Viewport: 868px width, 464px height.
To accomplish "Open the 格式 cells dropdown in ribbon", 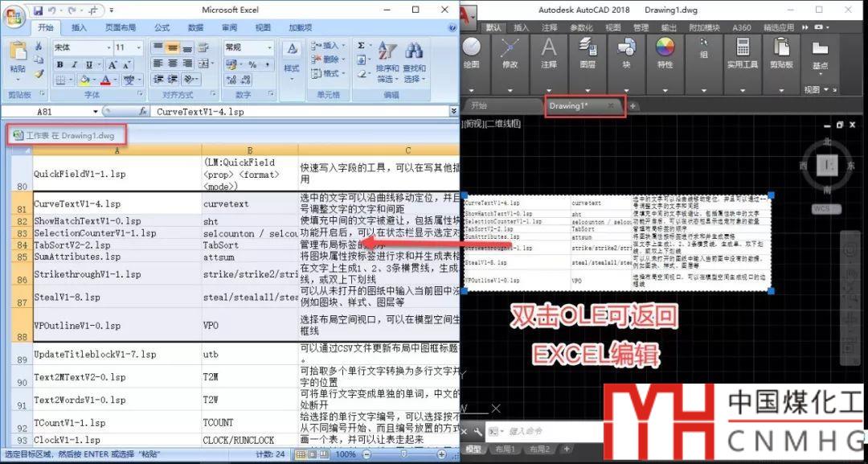I will (x=329, y=73).
